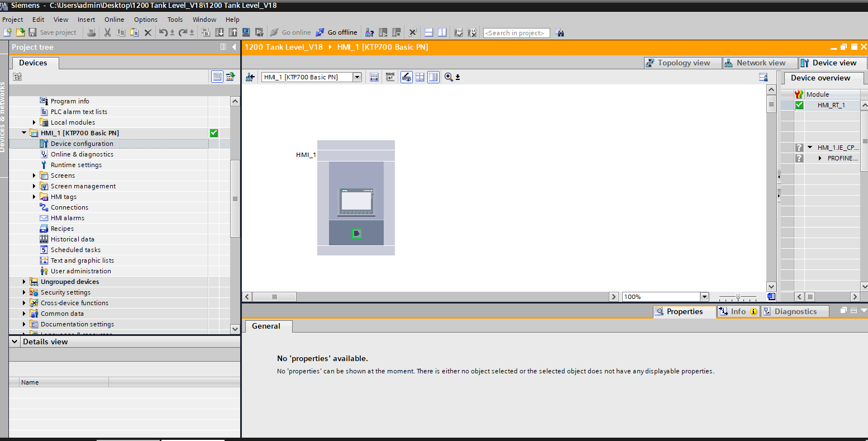Toggle the project tree table view icon
The height and width of the screenshot is (441, 868).
[217, 77]
